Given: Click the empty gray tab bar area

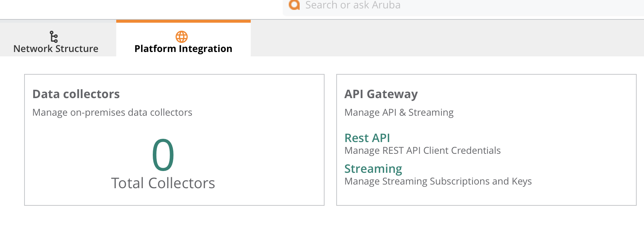Looking at the screenshot, I should coord(439,38).
